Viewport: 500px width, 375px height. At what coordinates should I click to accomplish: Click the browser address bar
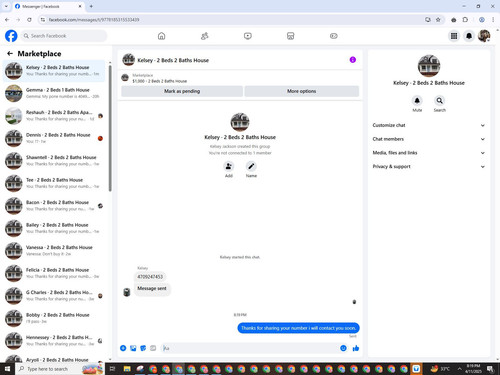[x=233, y=20]
